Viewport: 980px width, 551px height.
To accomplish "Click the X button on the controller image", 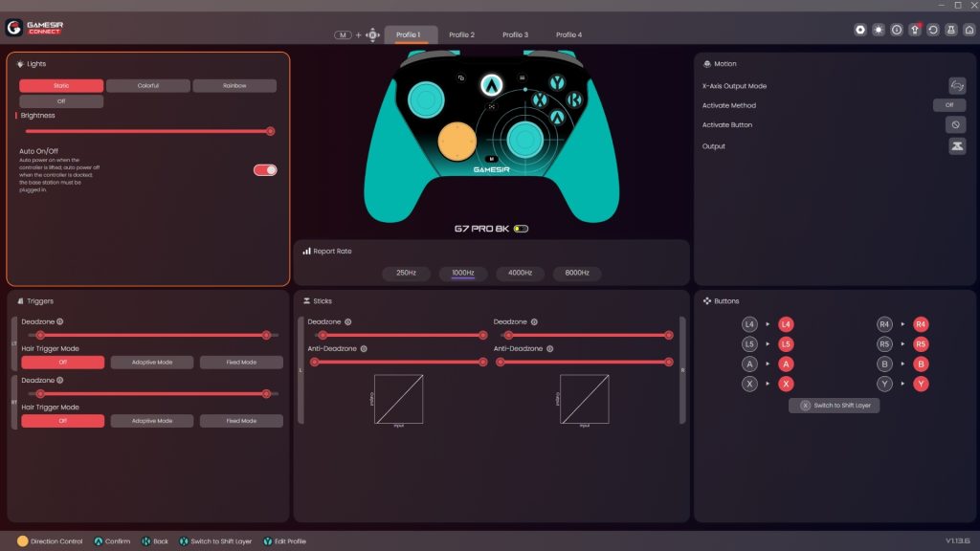I will click(x=540, y=99).
